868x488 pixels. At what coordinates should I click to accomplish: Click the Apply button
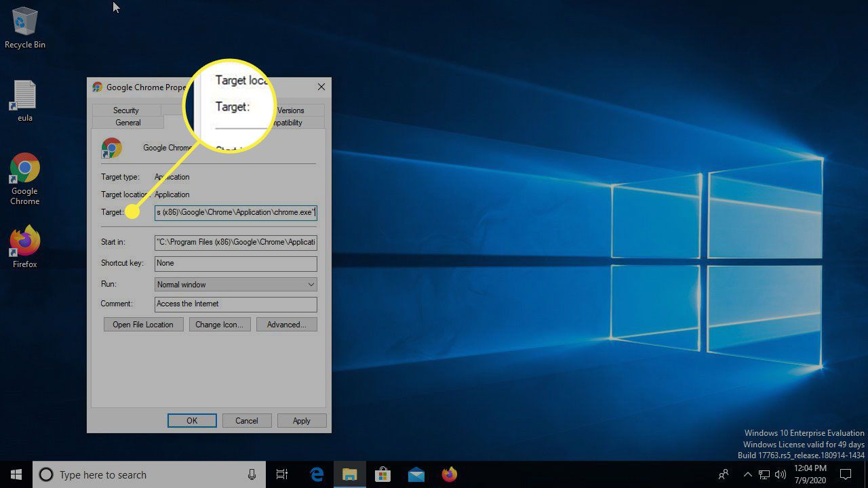[x=302, y=421]
